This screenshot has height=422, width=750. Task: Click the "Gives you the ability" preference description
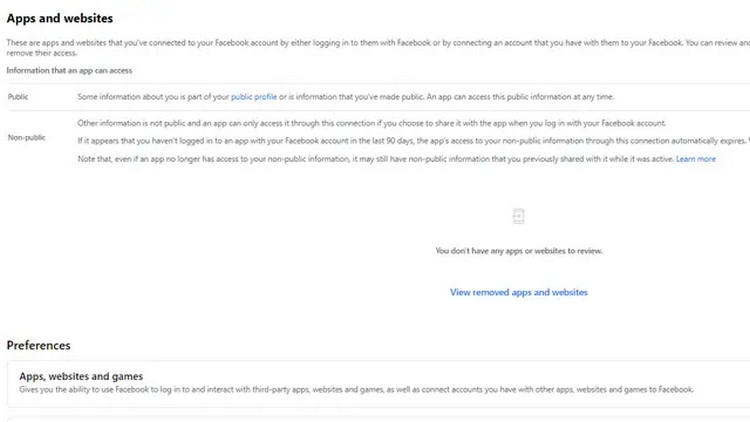(x=355, y=389)
